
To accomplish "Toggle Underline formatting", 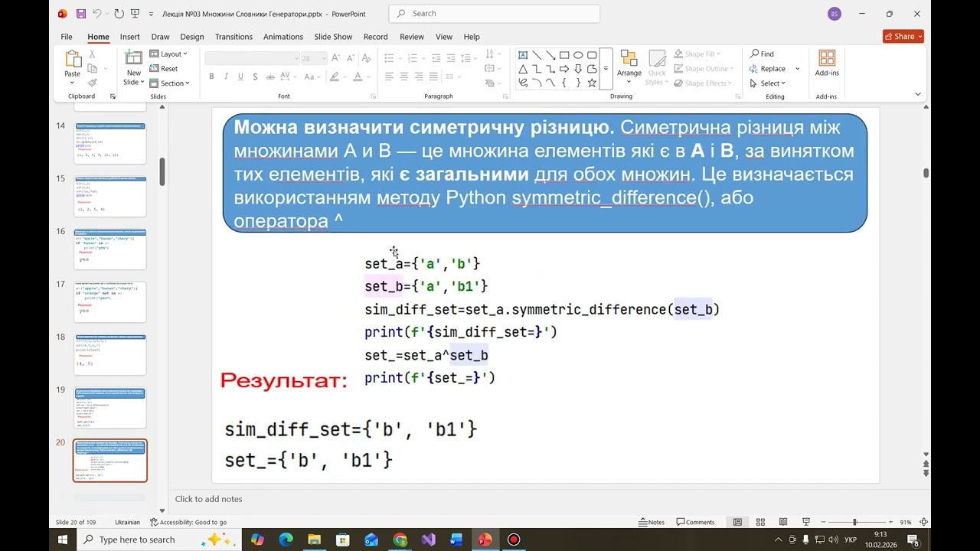I will tap(240, 77).
